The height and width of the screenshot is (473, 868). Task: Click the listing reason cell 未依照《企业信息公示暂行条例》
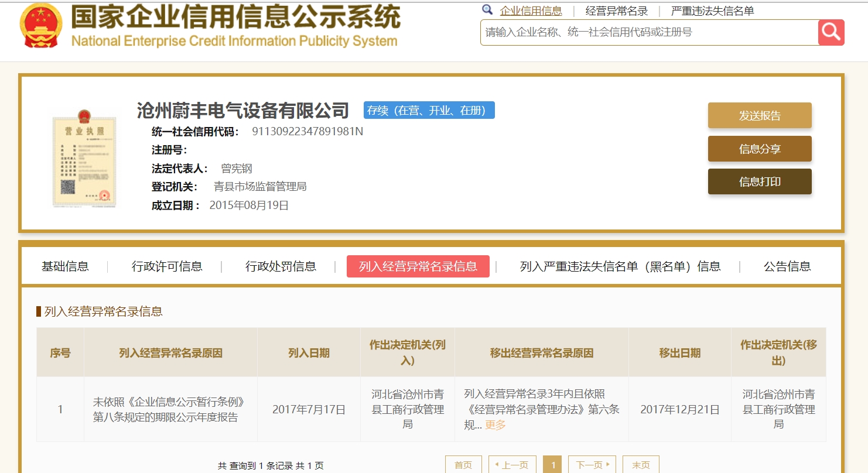click(170, 409)
